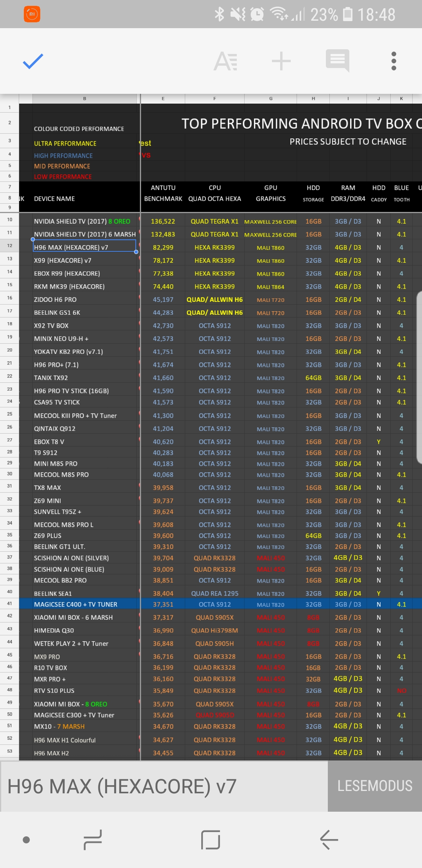
Task: Select Antutu score 37,351
Action: tap(163, 604)
